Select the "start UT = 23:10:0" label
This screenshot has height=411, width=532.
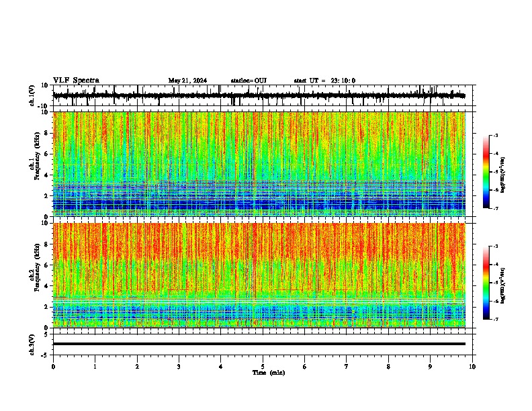[x=324, y=81]
